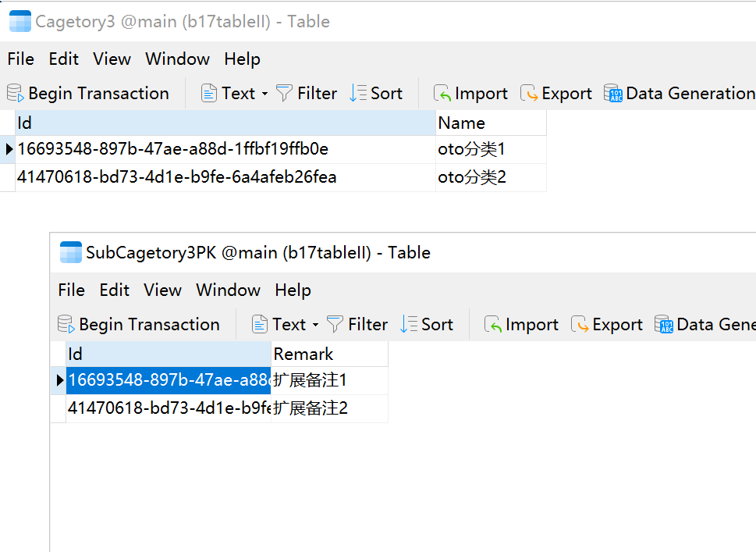The image size is (756, 552).
Task: Select Remark cell 扩展备注2
Action: [329, 408]
